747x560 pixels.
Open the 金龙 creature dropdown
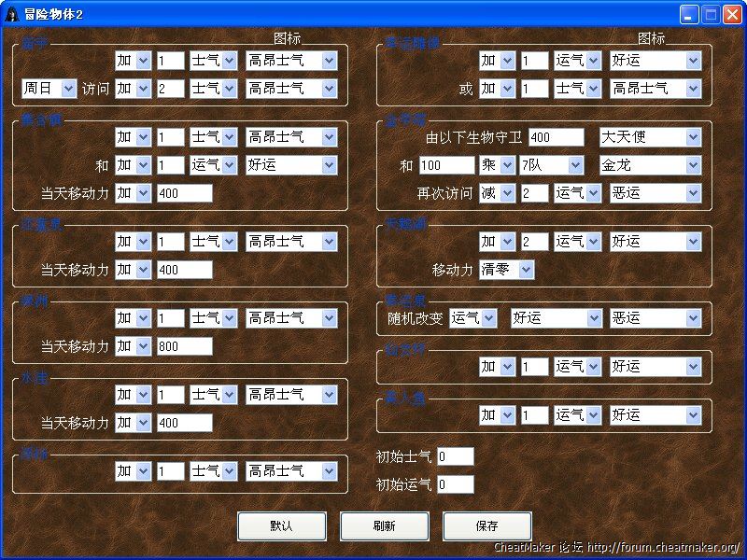[x=650, y=165]
